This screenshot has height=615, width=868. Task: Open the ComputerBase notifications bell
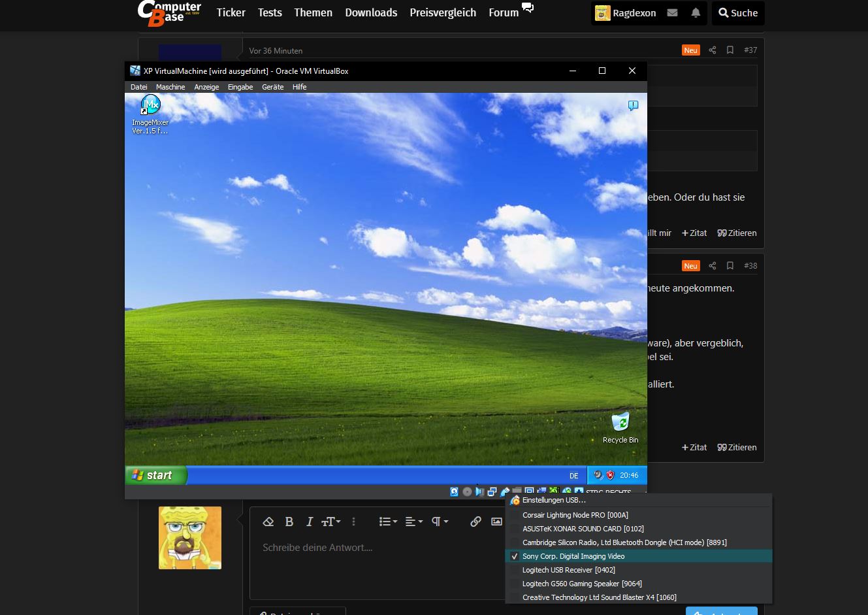696,12
